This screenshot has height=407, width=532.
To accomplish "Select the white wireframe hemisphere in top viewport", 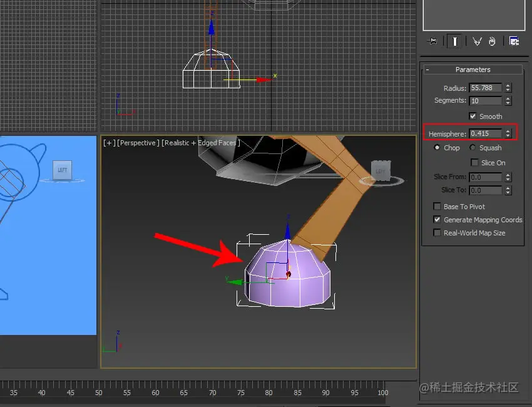I will pos(211,69).
